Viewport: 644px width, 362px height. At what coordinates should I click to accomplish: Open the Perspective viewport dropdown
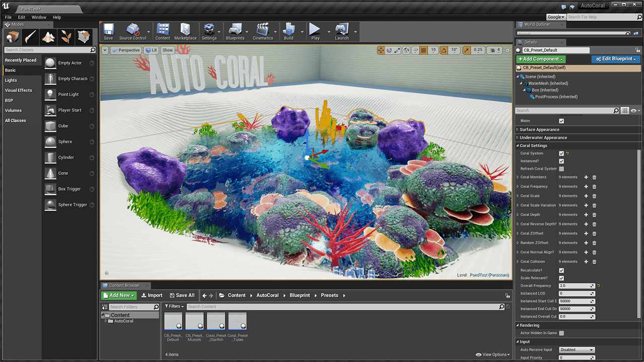coord(126,50)
